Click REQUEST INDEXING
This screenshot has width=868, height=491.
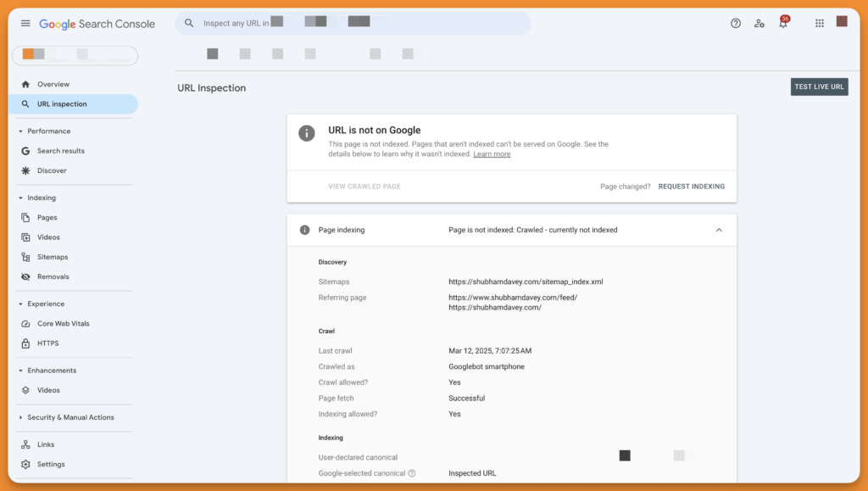[x=691, y=187]
